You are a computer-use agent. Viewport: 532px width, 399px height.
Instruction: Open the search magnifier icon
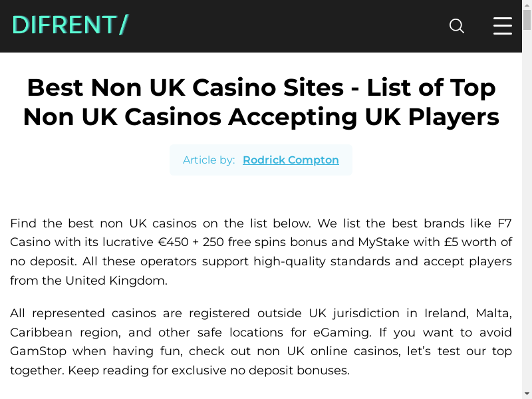tap(457, 26)
